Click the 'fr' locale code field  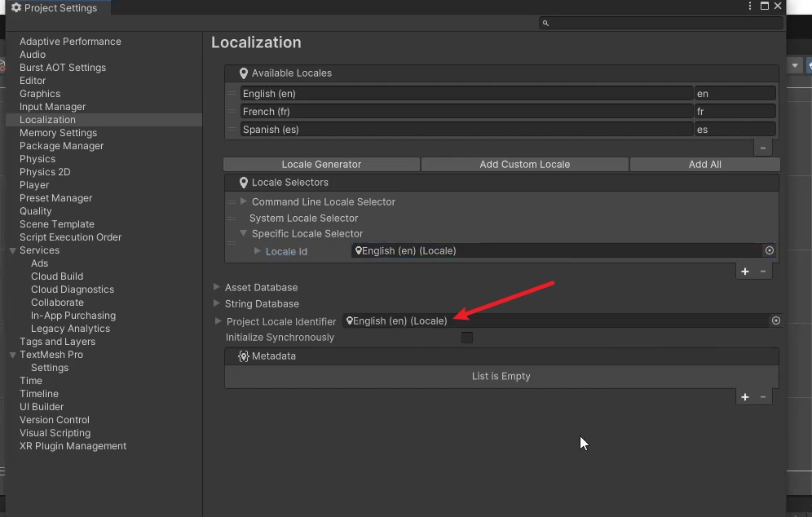pyautogui.click(x=735, y=112)
